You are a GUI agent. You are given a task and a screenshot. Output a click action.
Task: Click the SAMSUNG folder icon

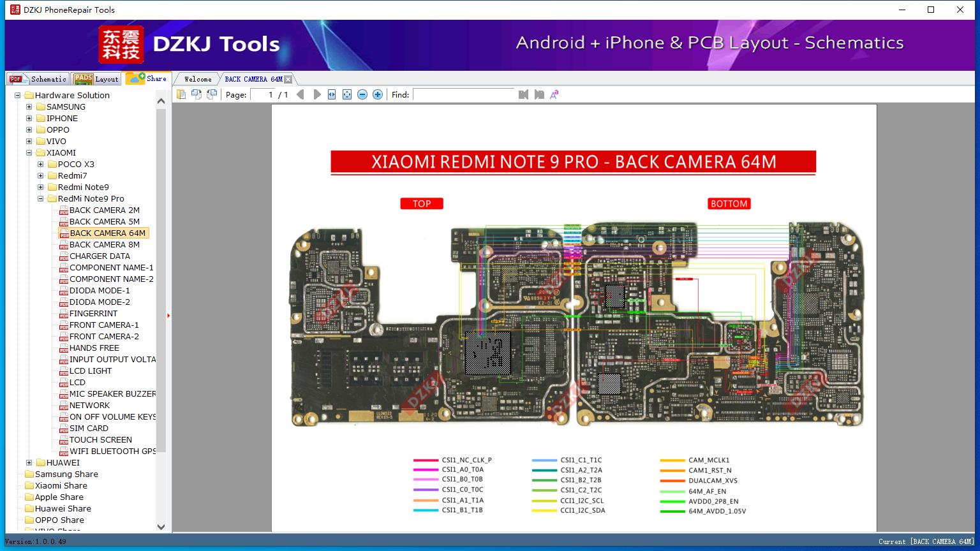pos(41,107)
